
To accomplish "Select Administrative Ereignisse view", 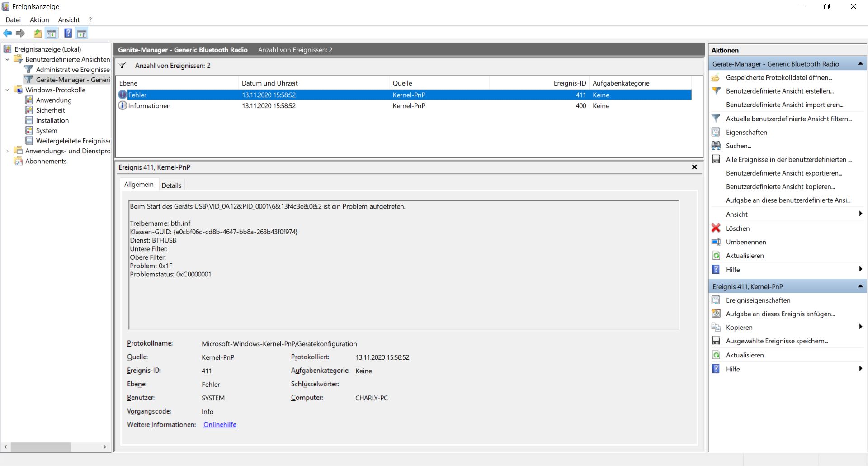I will [73, 70].
